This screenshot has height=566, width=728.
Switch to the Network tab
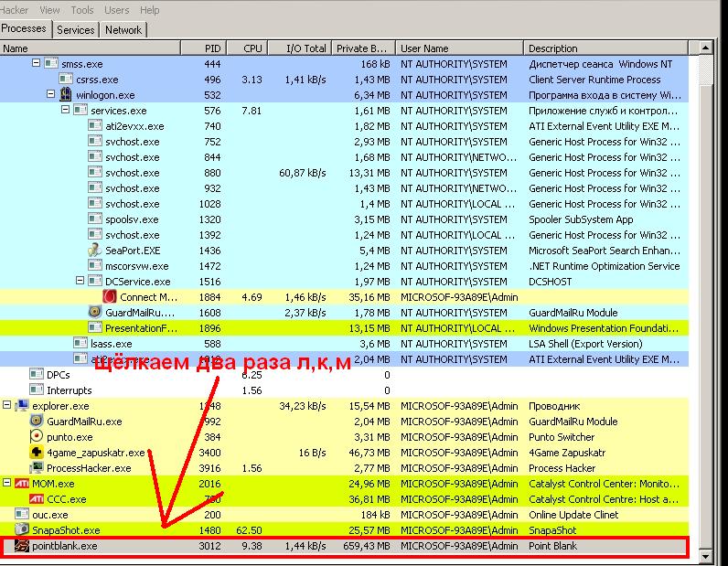pyautogui.click(x=123, y=29)
